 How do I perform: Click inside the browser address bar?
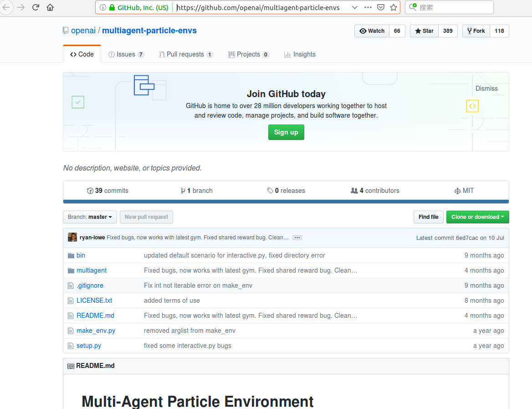(255, 7)
